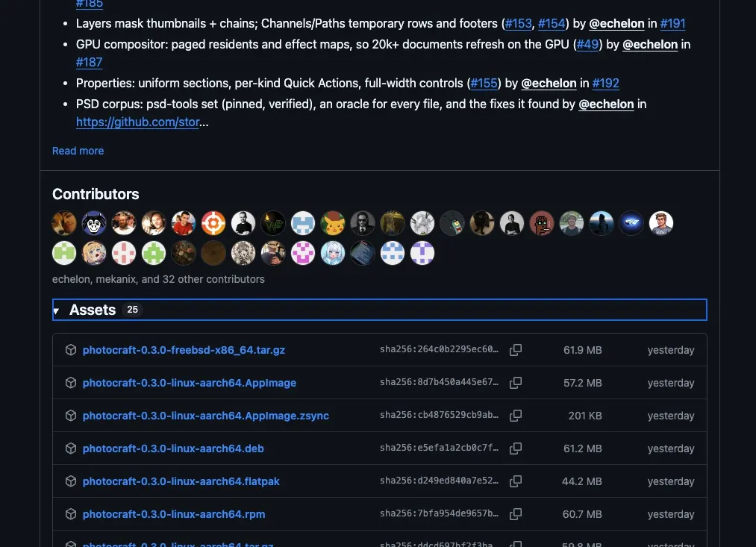
Task: Open the green Plankton cartoon contributor avatar
Action: pos(452,223)
